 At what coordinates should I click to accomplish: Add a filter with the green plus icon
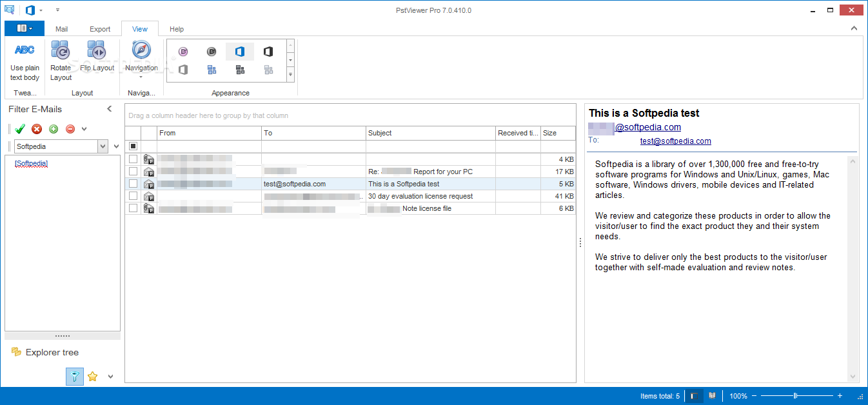pyautogui.click(x=54, y=129)
